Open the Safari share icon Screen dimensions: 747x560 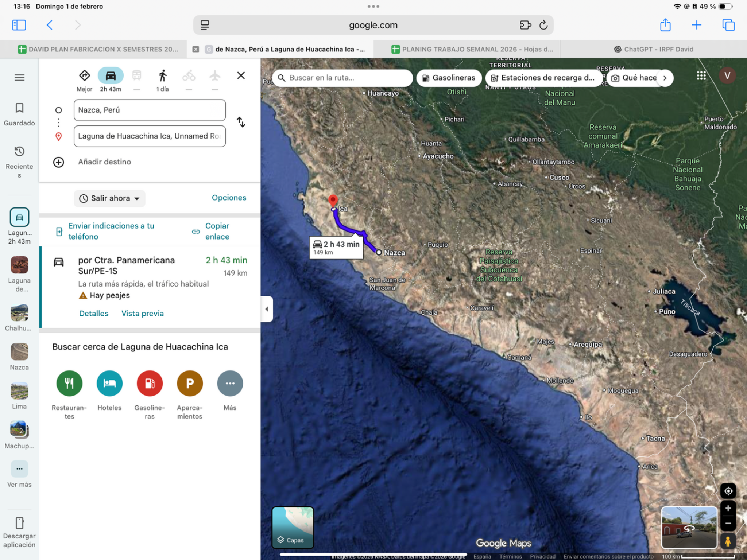click(x=665, y=25)
